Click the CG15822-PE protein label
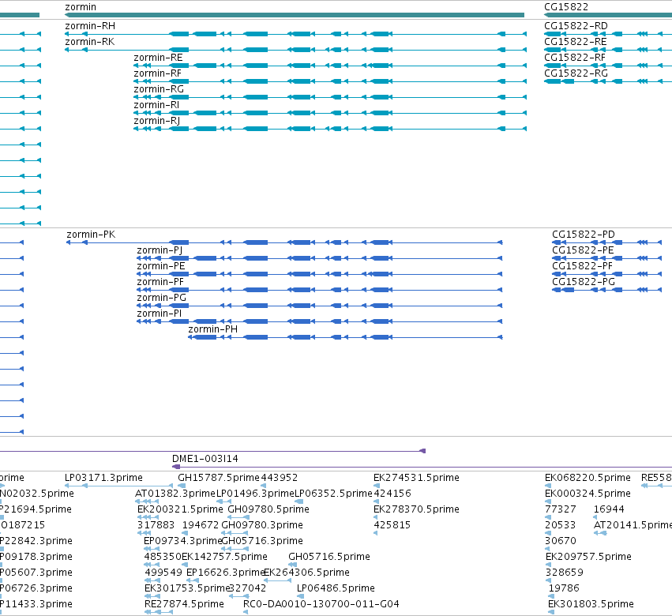Viewport: 672px width, 616px height. pyautogui.click(x=583, y=251)
